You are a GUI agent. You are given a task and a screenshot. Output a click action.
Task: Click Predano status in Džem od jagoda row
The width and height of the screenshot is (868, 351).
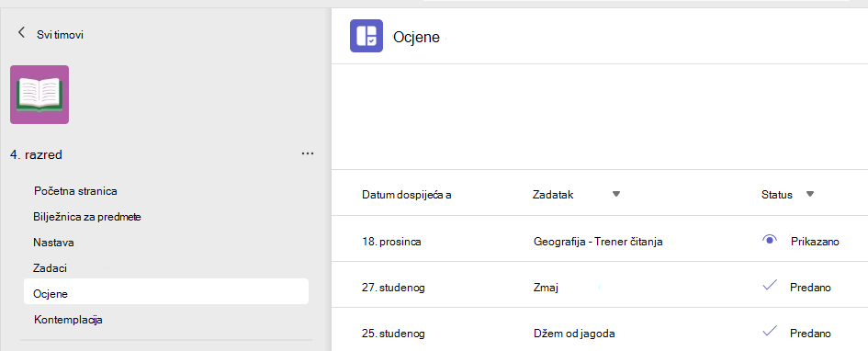(x=810, y=334)
